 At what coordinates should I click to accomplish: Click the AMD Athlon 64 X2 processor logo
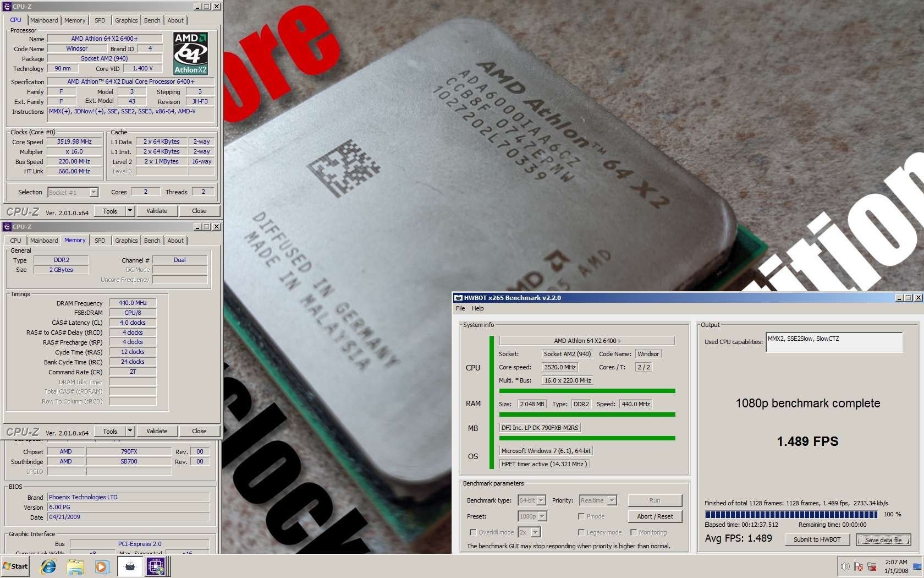[190, 53]
